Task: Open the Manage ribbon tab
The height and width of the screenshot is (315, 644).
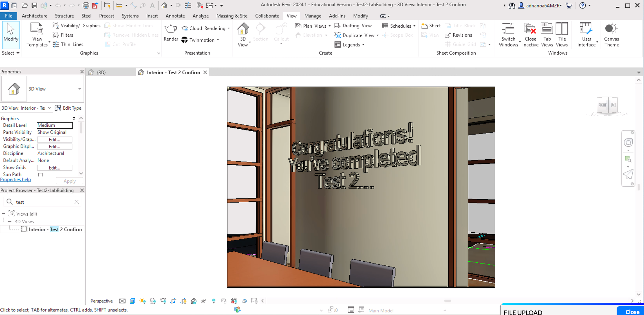Action: (313, 16)
